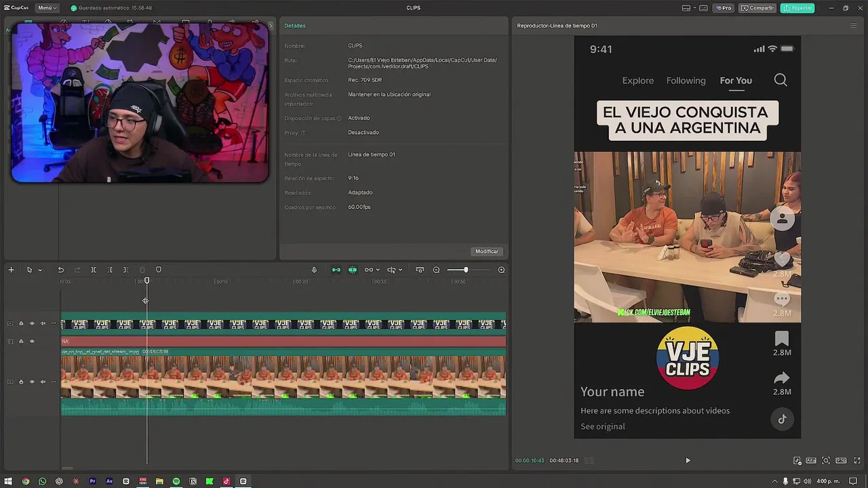Select the VJE Clips overlay clip
Screen dimensions: 868x488
pyautogui.click(x=283, y=323)
